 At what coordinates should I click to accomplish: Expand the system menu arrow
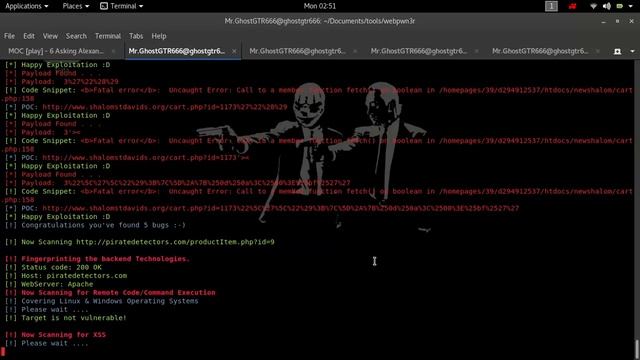point(632,6)
